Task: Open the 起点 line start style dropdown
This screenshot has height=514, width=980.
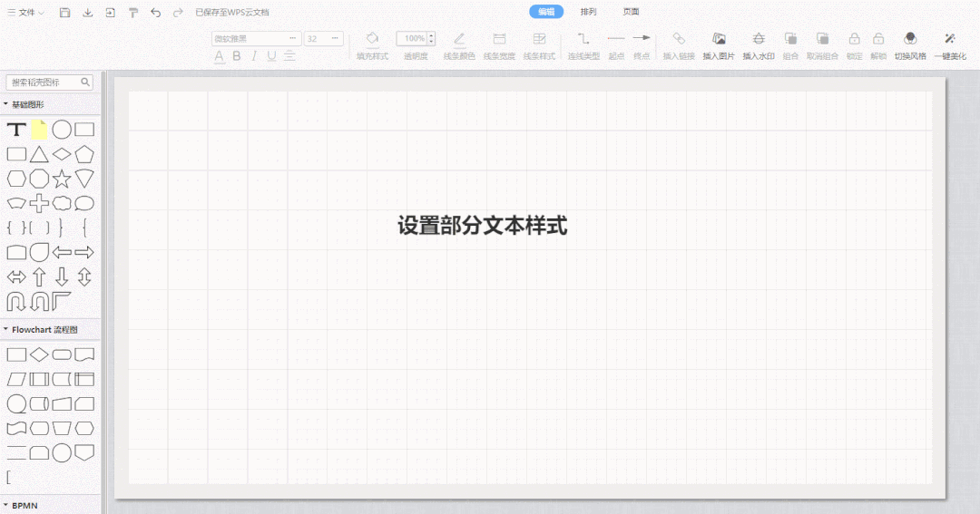Action: coord(616,45)
